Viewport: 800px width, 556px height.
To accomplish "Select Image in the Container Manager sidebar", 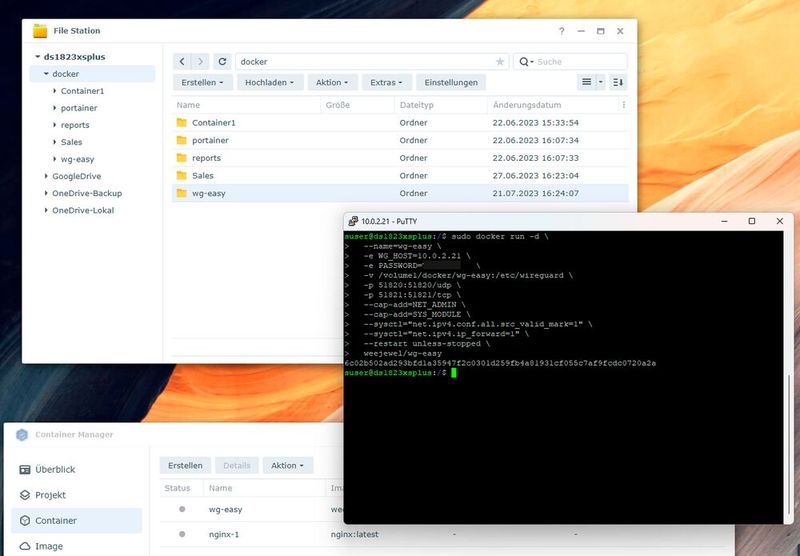I will click(49, 546).
